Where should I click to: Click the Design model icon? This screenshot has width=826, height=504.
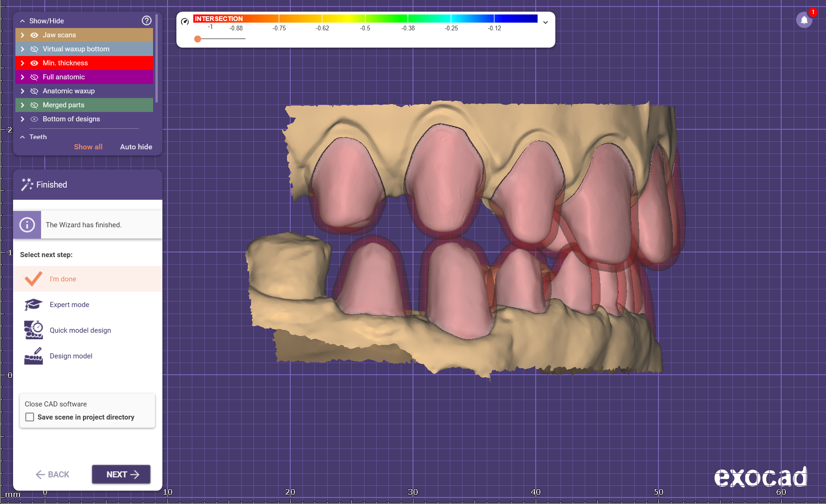pos(33,356)
